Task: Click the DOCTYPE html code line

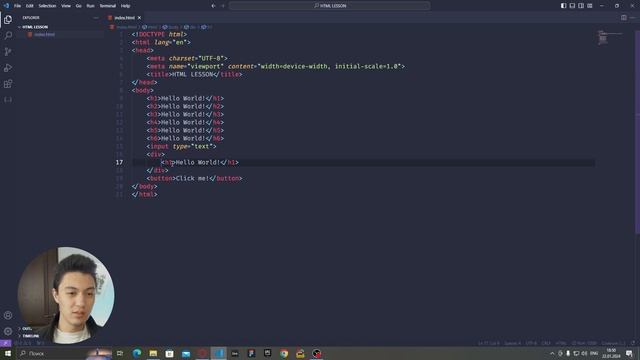Action: point(159,34)
